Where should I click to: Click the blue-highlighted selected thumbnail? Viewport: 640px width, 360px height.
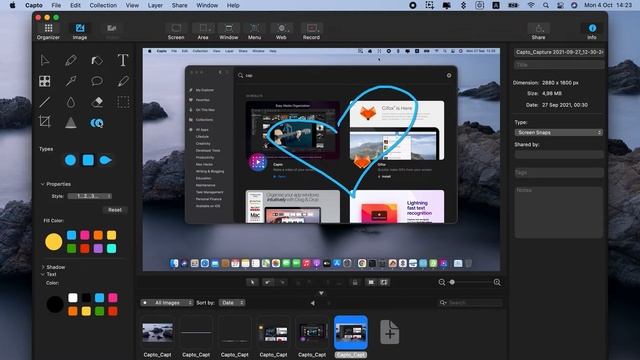(x=351, y=332)
